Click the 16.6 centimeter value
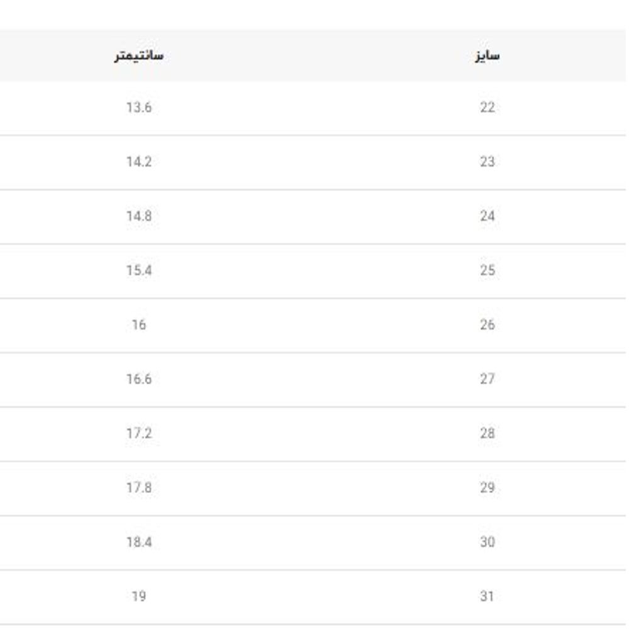644x644 pixels. (138, 379)
